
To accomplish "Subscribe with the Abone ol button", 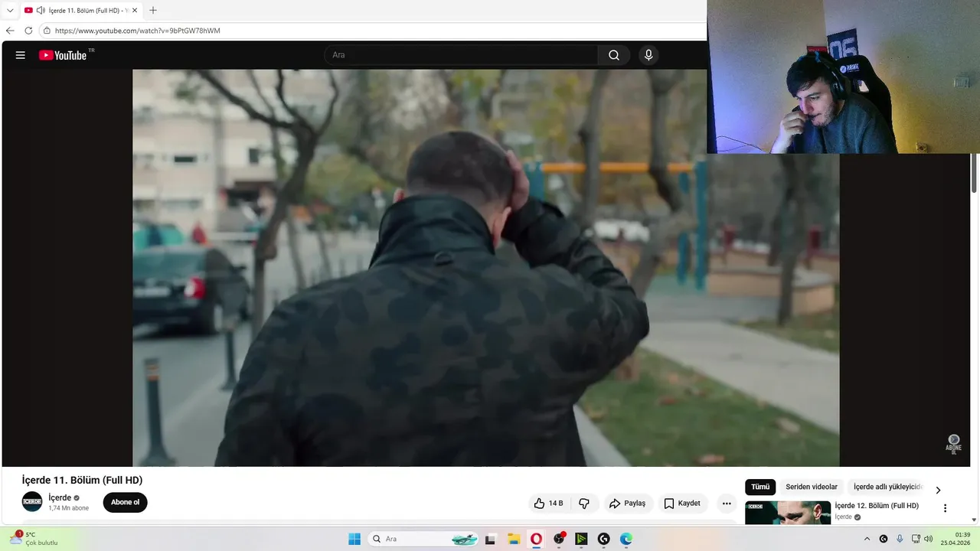I will pos(126,503).
